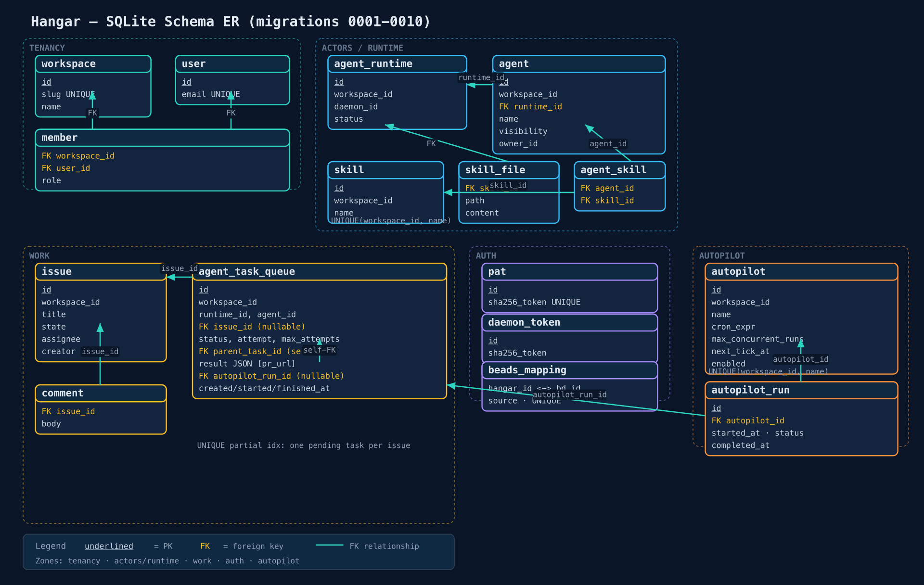The width and height of the screenshot is (924, 585).
Task: Click the "cron_expr" field in autopilot
Action: pyautogui.click(x=733, y=327)
